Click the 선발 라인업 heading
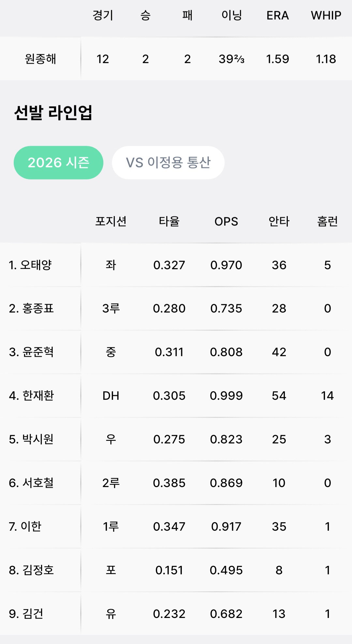The height and width of the screenshot is (644, 352). pyautogui.click(x=53, y=113)
